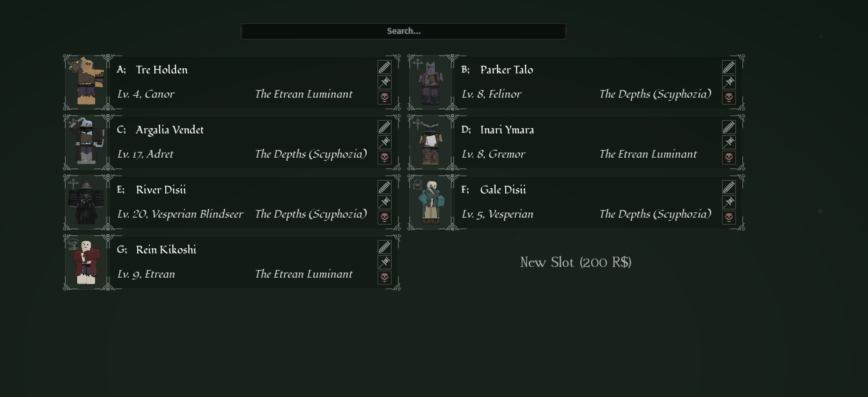
Task: Buy a New Slot for 200 R$
Action: [576, 262]
